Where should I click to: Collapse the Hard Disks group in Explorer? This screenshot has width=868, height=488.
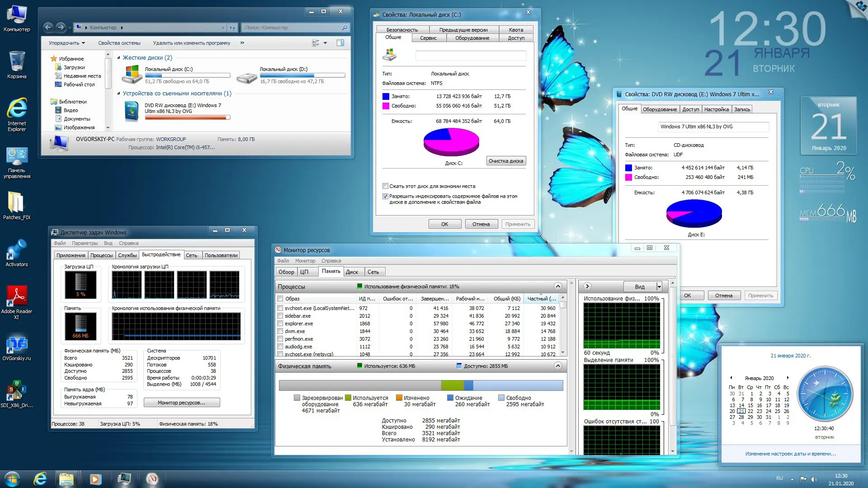[x=118, y=58]
